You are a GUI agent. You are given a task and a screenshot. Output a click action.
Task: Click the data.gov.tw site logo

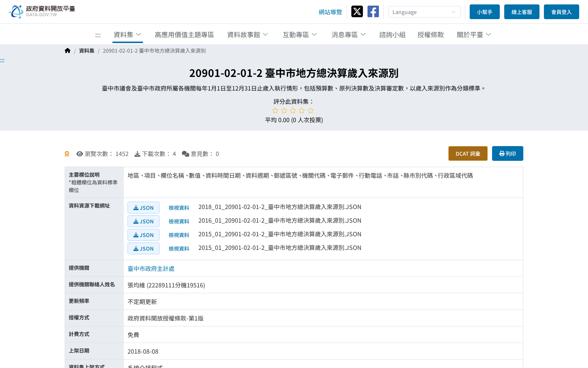pyautogui.click(x=42, y=11)
